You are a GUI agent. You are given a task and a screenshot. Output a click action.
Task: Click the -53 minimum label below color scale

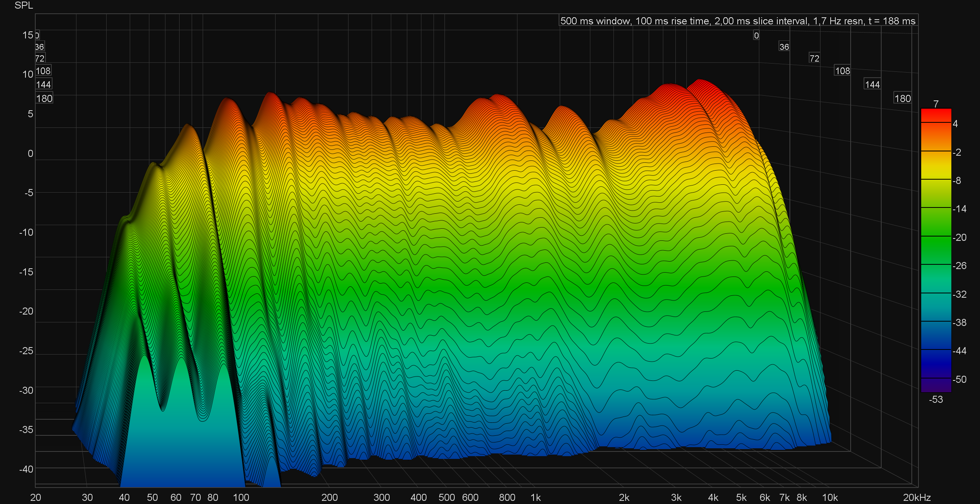[936, 399]
